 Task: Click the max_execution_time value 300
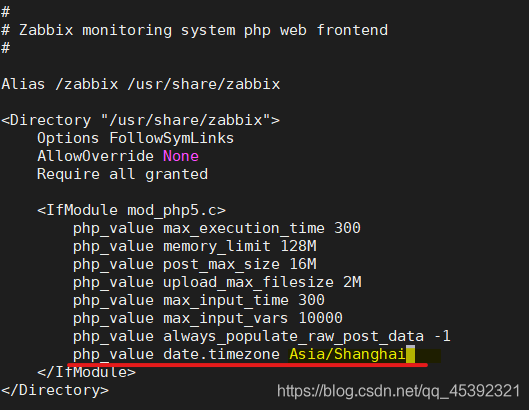tap(347, 228)
